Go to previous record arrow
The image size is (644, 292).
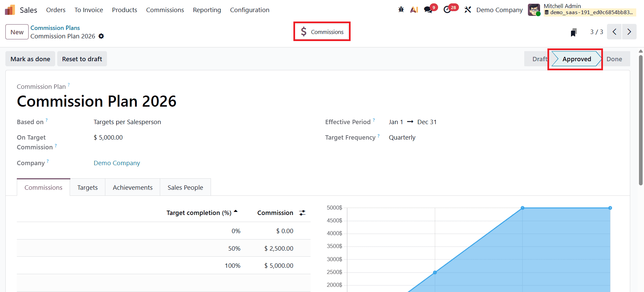coord(614,32)
